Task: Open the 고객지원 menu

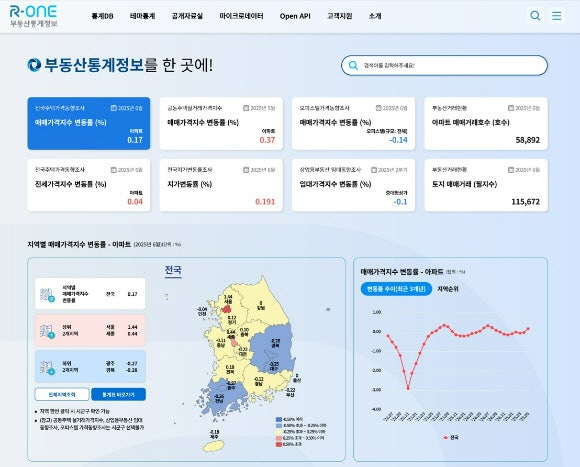Action: pyautogui.click(x=340, y=16)
